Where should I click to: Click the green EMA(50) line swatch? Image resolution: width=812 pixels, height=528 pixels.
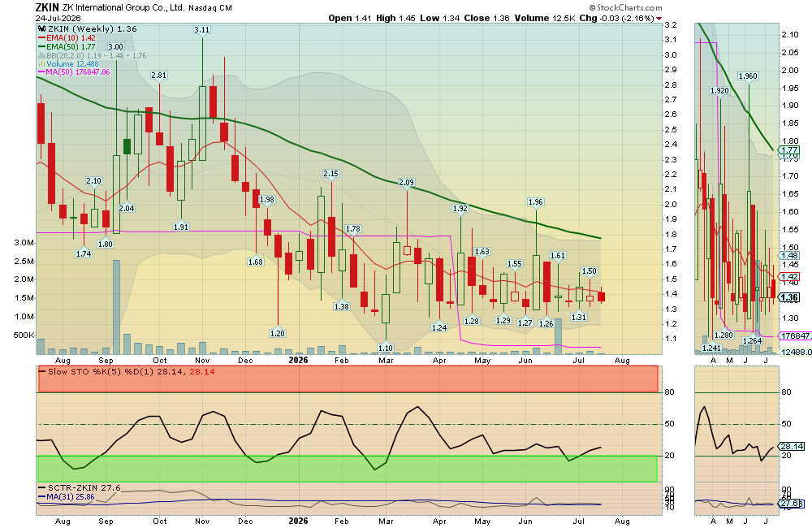pos(41,46)
